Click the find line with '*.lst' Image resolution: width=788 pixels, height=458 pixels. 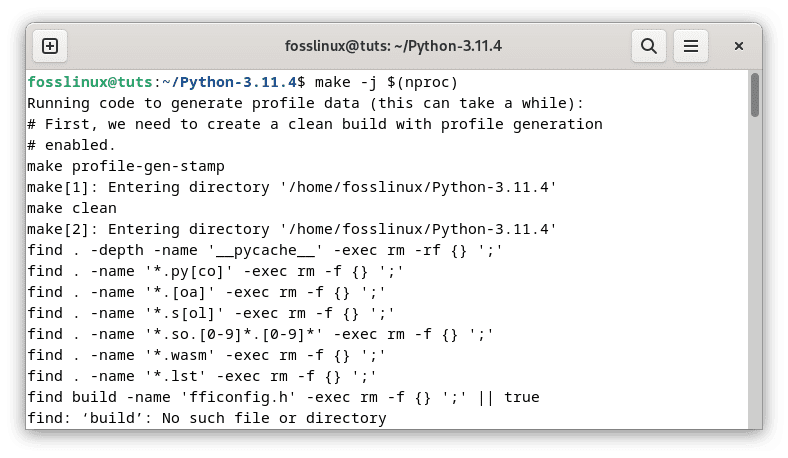click(202, 377)
